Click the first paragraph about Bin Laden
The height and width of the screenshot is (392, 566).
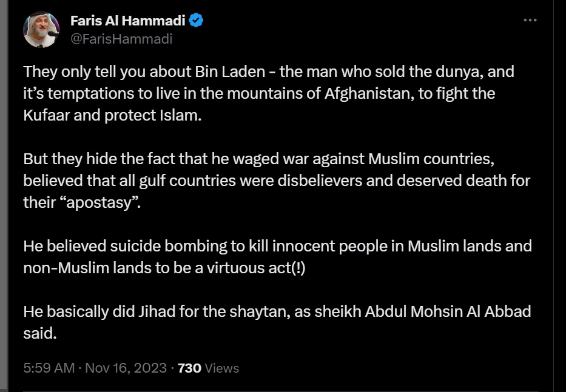[x=269, y=93]
